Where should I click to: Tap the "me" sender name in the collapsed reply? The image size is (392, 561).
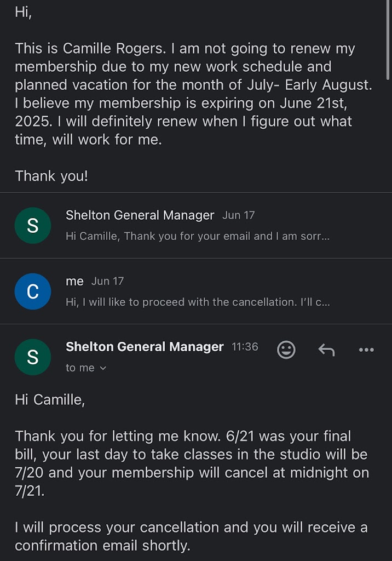(x=74, y=282)
